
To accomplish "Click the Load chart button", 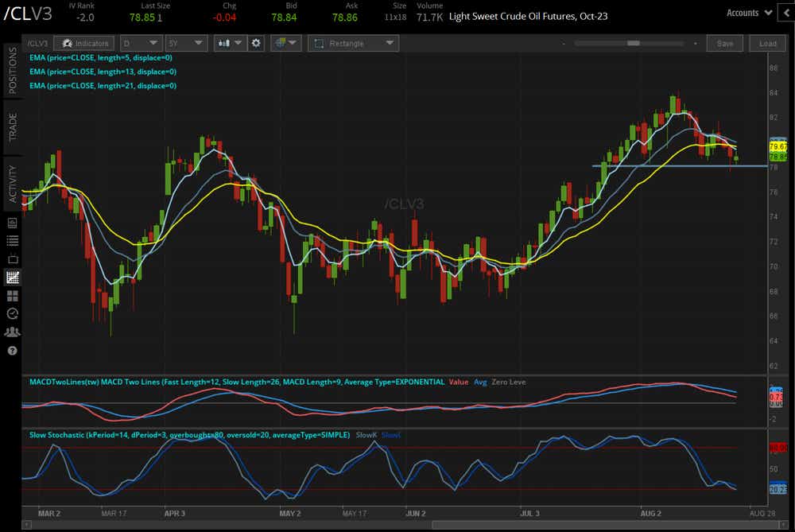I will point(768,44).
